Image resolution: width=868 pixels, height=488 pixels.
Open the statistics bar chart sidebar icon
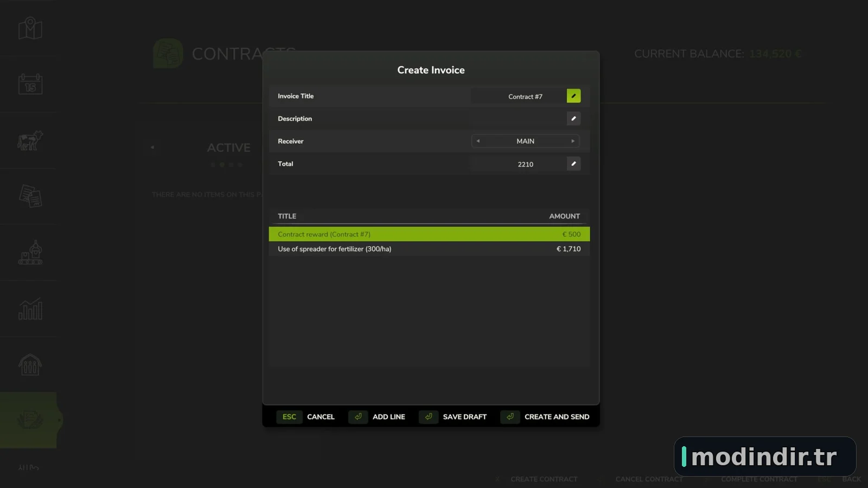pyautogui.click(x=30, y=309)
